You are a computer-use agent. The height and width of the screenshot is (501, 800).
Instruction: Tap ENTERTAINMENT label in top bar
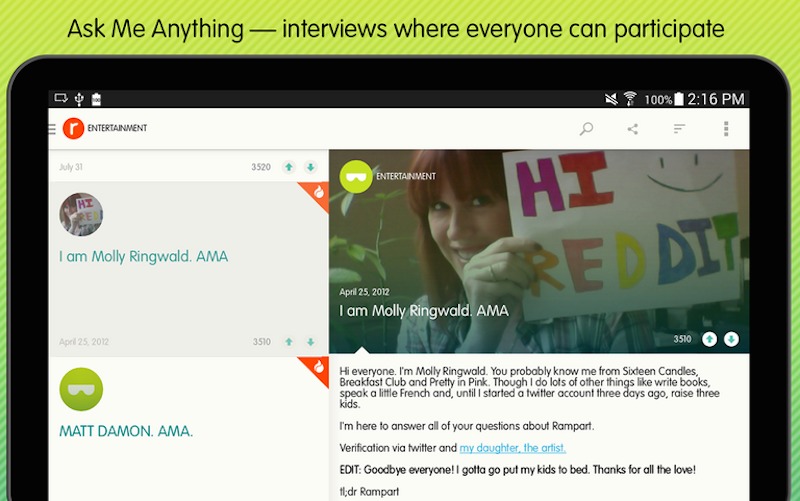pos(117,128)
